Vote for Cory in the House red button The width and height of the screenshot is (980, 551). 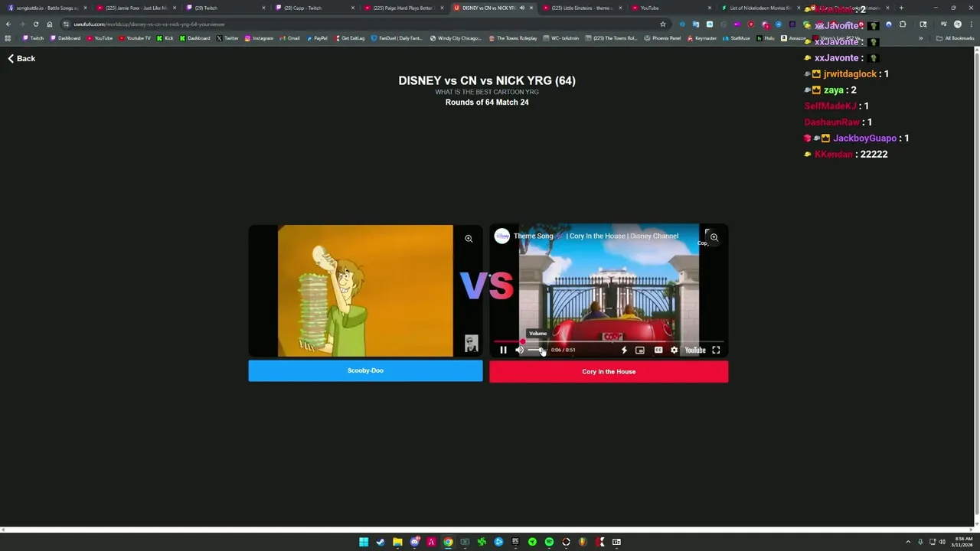[x=609, y=372]
